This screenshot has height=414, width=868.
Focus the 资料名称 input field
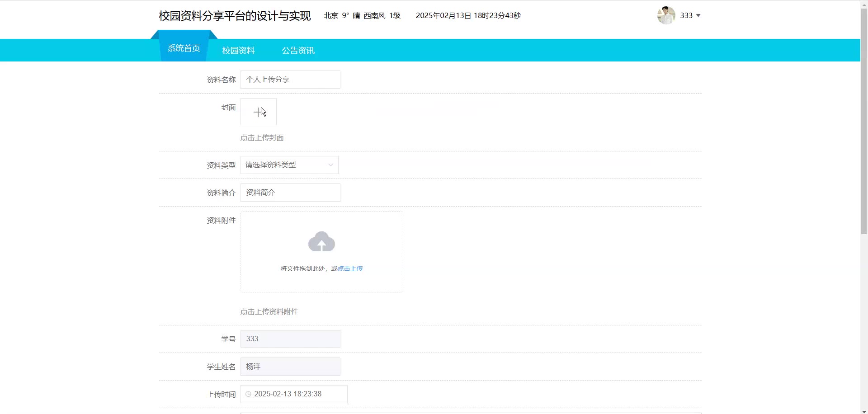[x=290, y=80]
